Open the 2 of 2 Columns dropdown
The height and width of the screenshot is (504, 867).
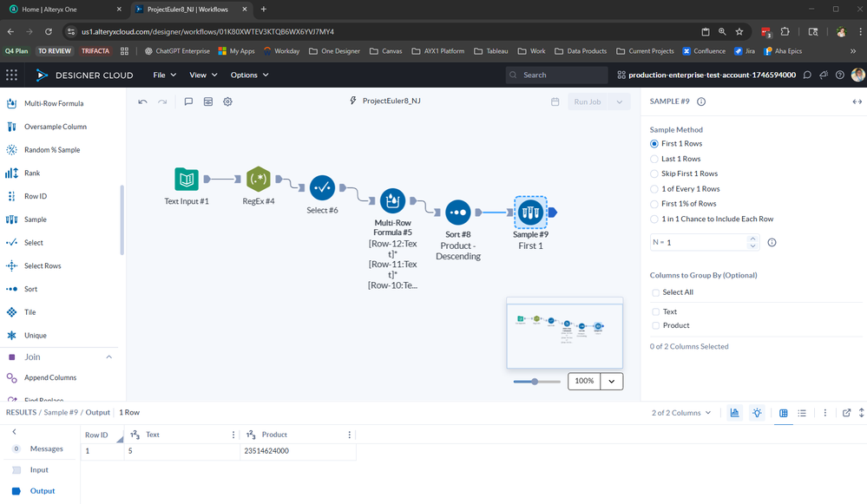(x=681, y=413)
